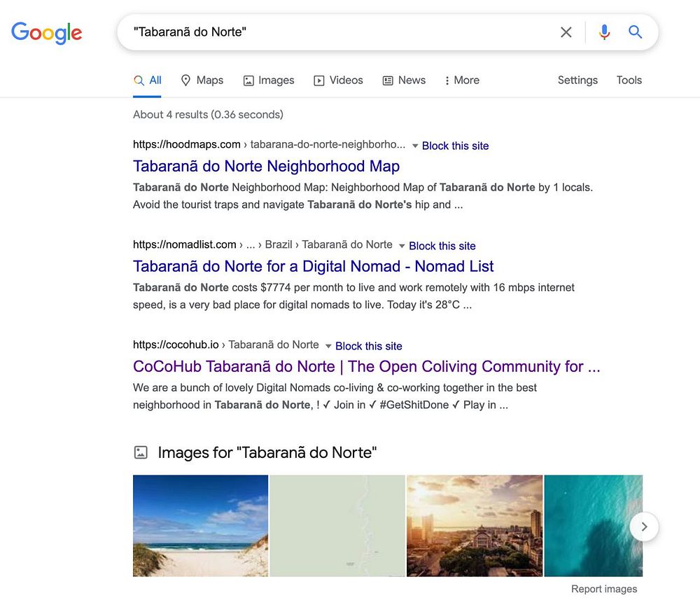Block the nomadlist.com site
700x598 pixels.
pyautogui.click(x=442, y=246)
